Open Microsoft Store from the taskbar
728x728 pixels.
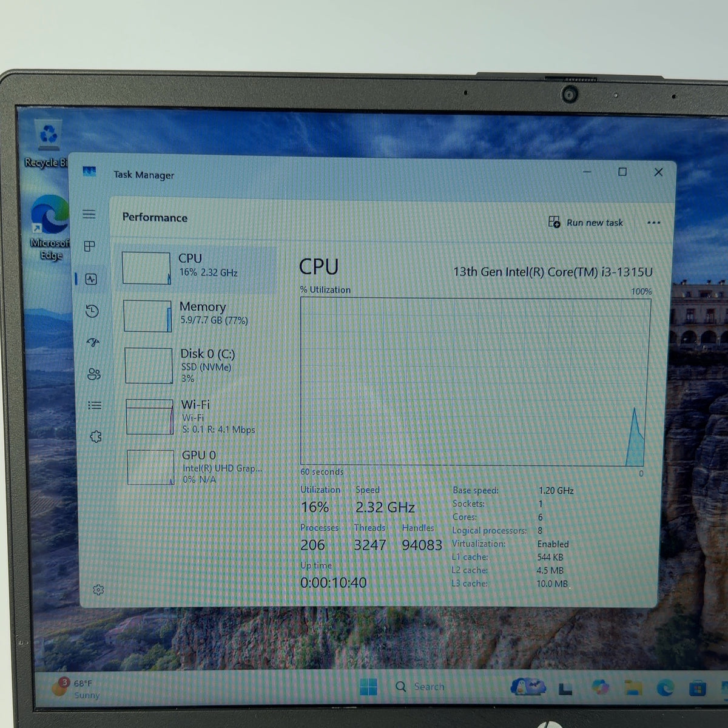(698, 689)
